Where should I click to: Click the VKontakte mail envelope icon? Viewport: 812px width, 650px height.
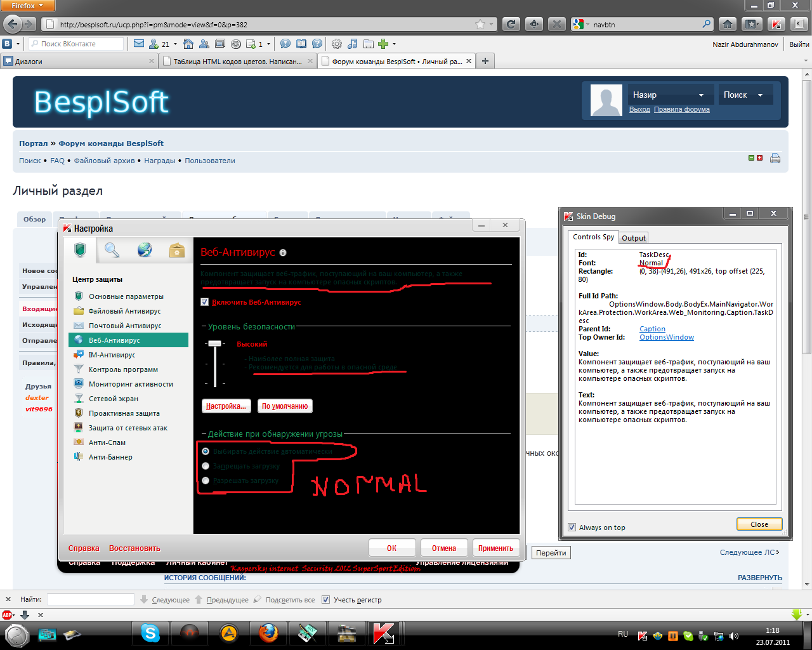pyautogui.click(x=139, y=44)
